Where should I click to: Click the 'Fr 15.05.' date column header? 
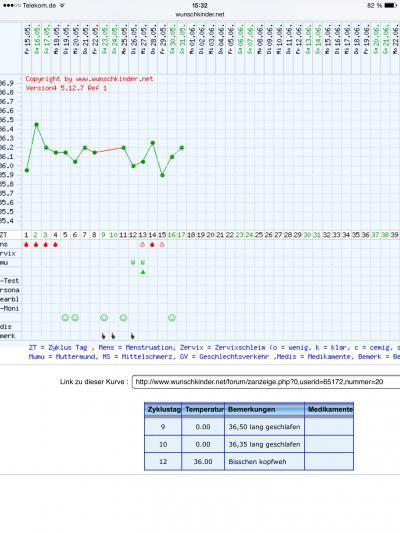tap(27, 40)
